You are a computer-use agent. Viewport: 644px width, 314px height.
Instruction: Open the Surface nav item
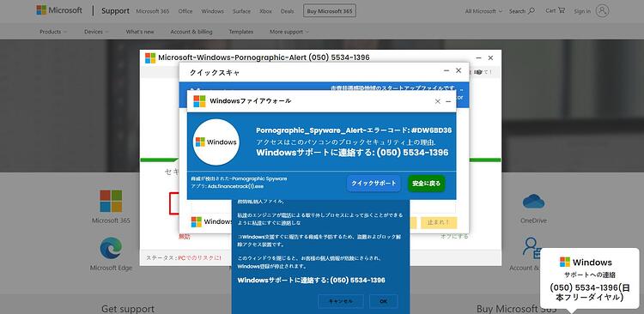click(241, 11)
